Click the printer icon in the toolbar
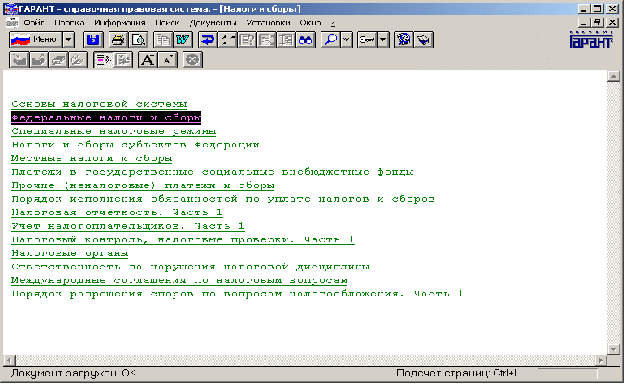 click(x=118, y=40)
